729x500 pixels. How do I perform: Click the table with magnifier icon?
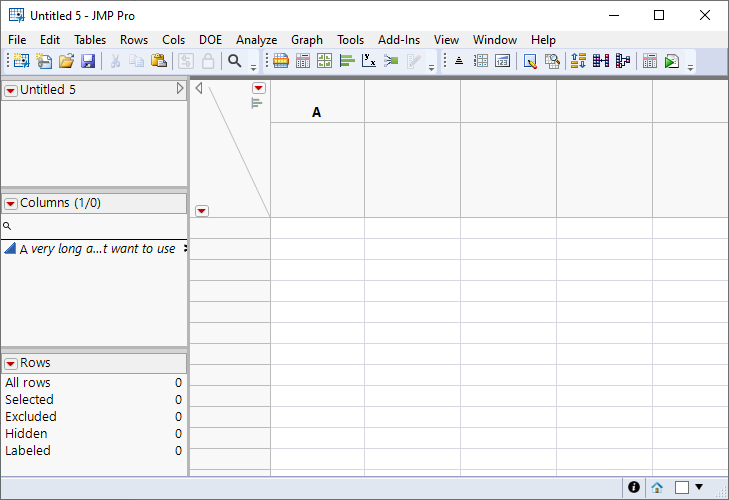coord(552,61)
